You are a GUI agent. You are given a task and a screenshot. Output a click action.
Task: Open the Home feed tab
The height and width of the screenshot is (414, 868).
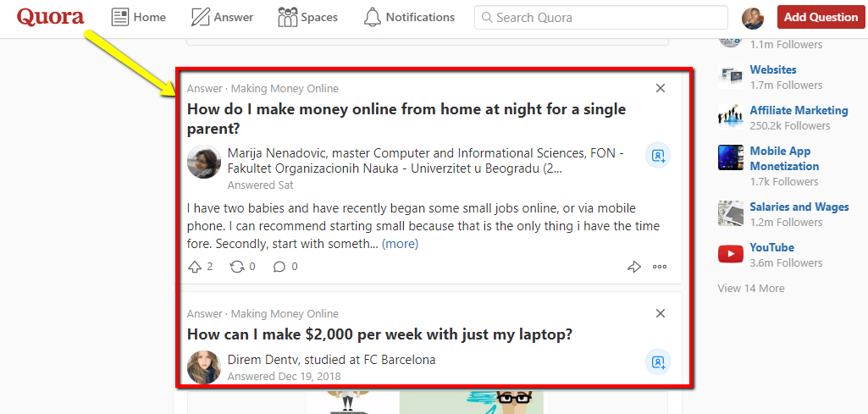pyautogui.click(x=139, y=17)
